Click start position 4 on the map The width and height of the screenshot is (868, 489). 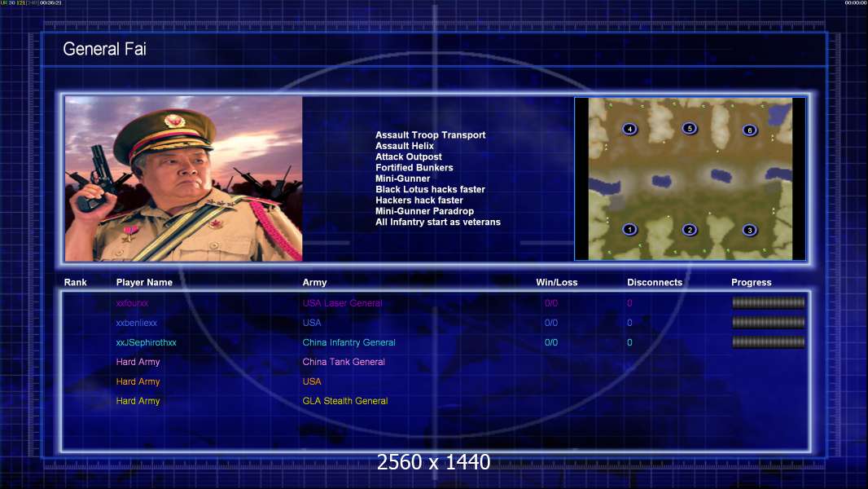pyautogui.click(x=629, y=129)
